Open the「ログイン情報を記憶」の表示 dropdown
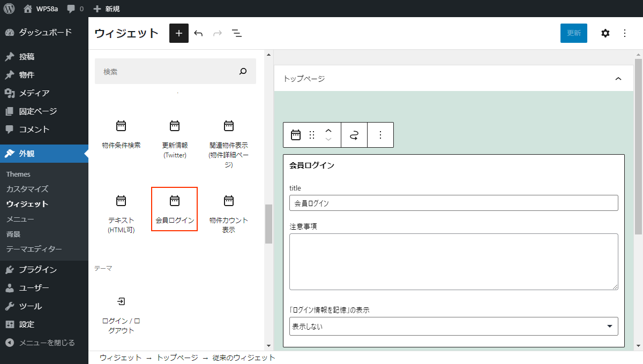The height and width of the screenshot is (364, 643). tap(453, 326)
